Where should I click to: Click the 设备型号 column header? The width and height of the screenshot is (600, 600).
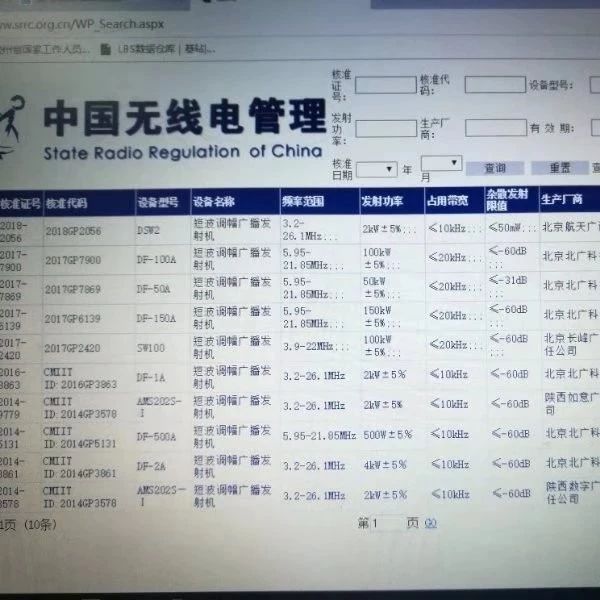[x=158, y=202]
